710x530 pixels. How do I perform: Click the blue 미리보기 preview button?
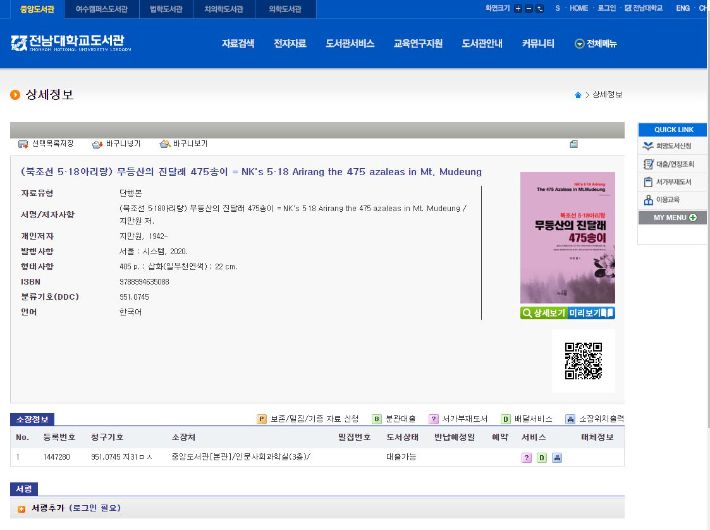pyautogui.click(x=591, y=313)
